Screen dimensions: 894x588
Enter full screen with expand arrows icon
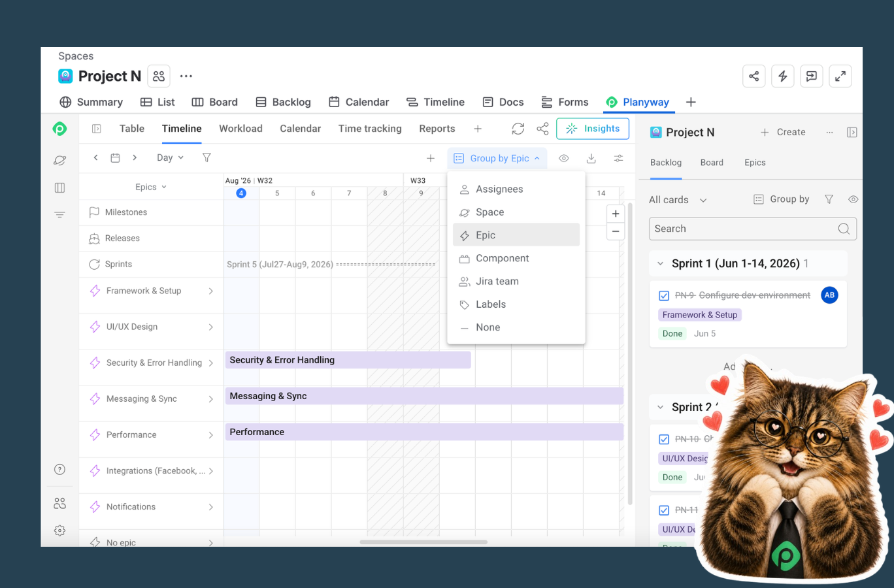(840, 76)
